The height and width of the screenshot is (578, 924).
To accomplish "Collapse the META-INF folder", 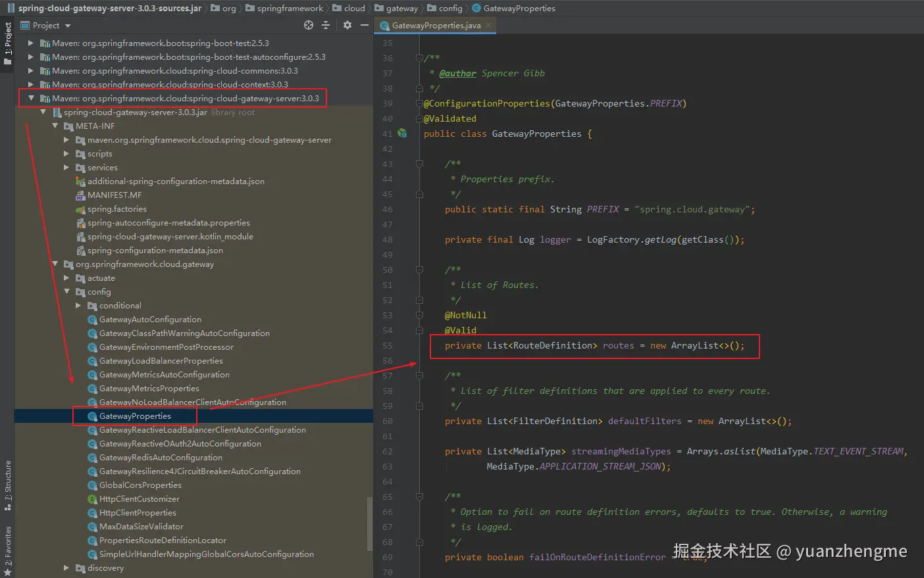I will [55, 126].
